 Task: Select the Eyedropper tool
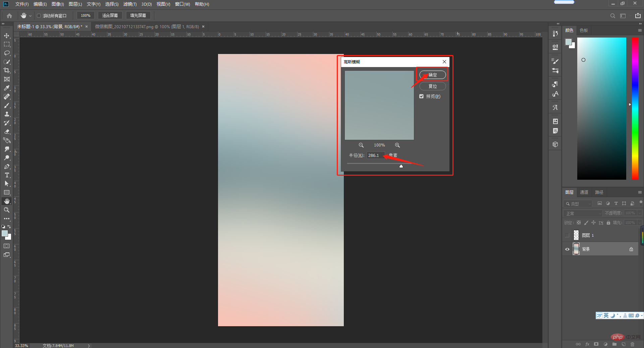[x=7, y=88]
